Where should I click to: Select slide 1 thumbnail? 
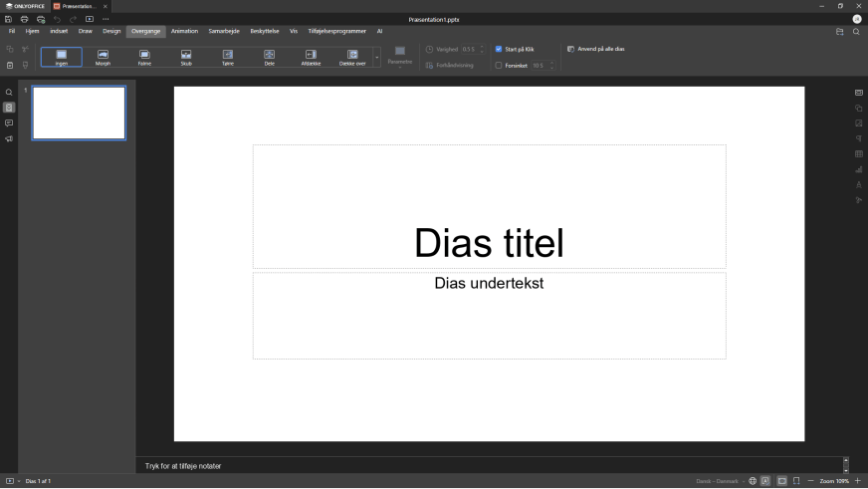coord(79,113)
